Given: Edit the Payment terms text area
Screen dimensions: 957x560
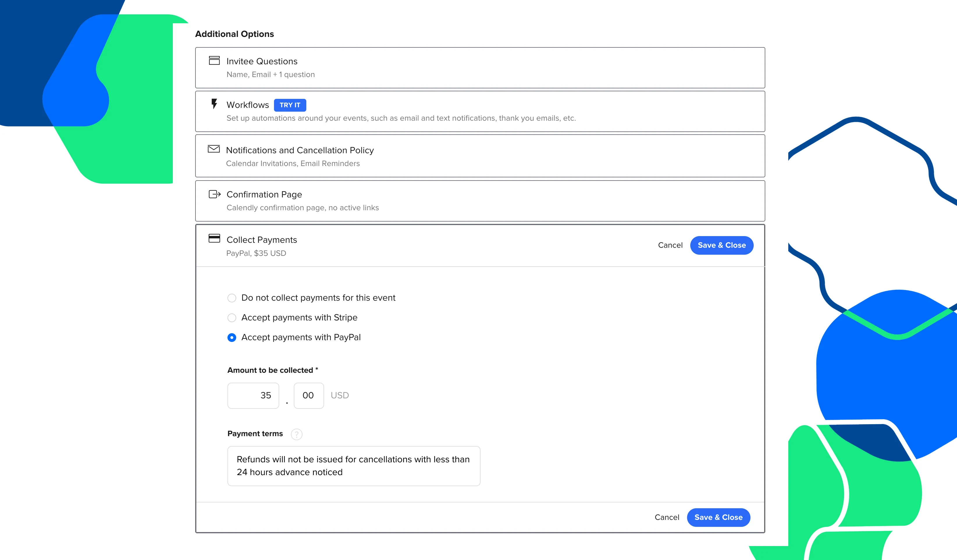Looking at the screenshot, I should [x=353, y=465].
